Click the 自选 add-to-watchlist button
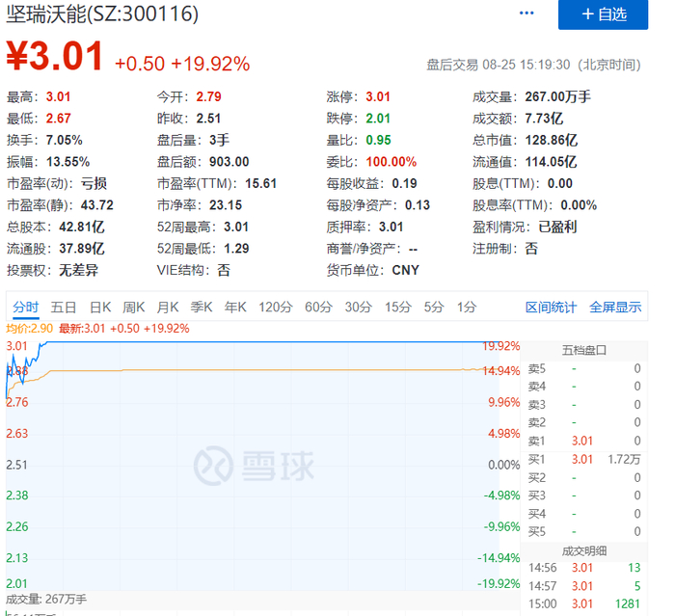 (x=604, y=14)
